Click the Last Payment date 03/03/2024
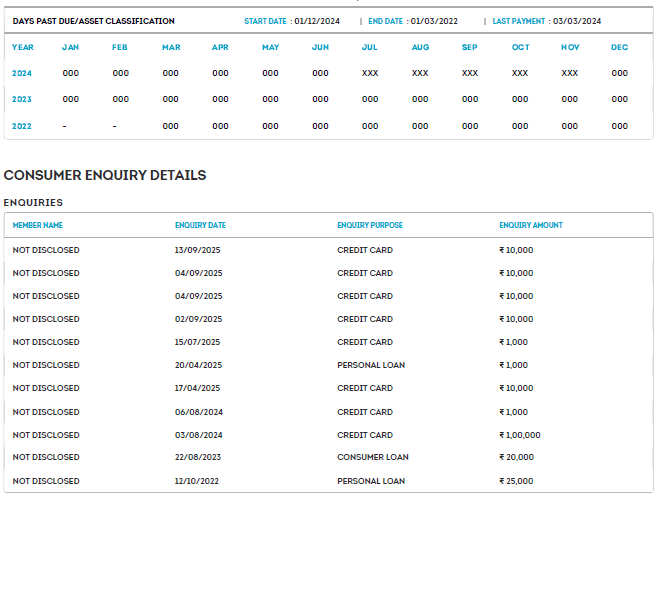 (x=577, y=21)
